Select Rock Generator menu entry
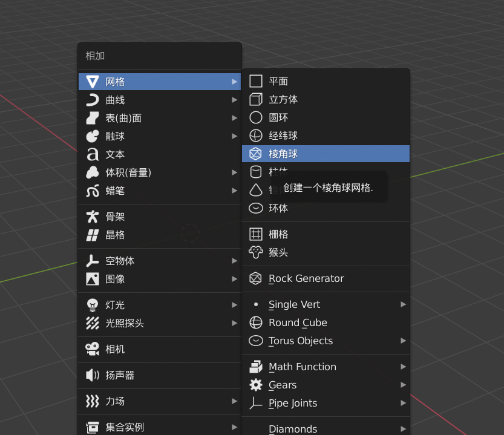The image size is (504, 435). coord(326,278)
